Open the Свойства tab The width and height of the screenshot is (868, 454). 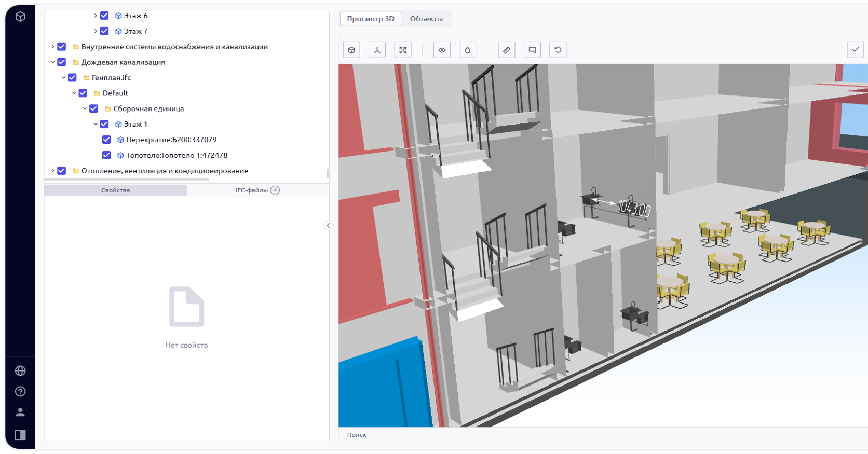pos(115,190)
